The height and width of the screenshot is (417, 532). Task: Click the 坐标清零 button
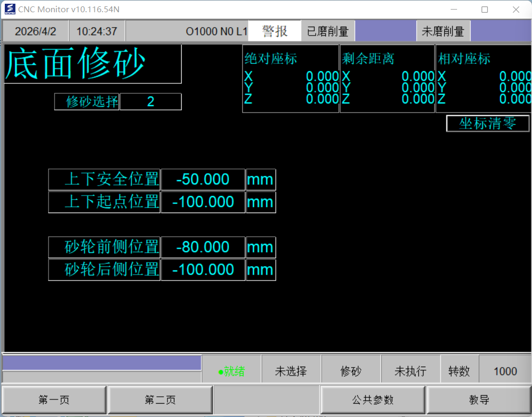tap(487, 124)
